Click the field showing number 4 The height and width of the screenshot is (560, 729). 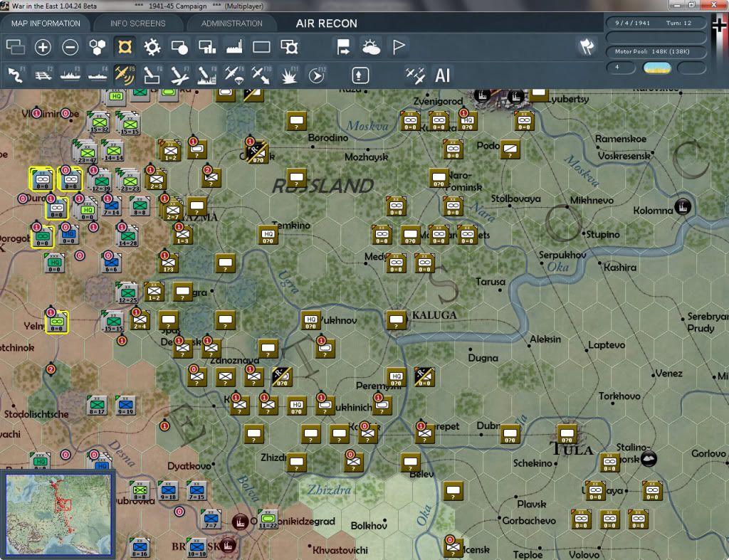(621, 68)
